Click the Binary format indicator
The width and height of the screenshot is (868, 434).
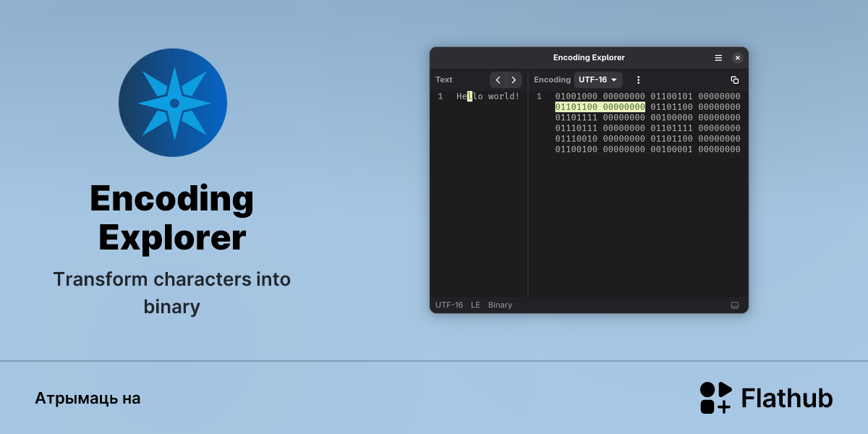pyautogui.click(x=500, y=305)
